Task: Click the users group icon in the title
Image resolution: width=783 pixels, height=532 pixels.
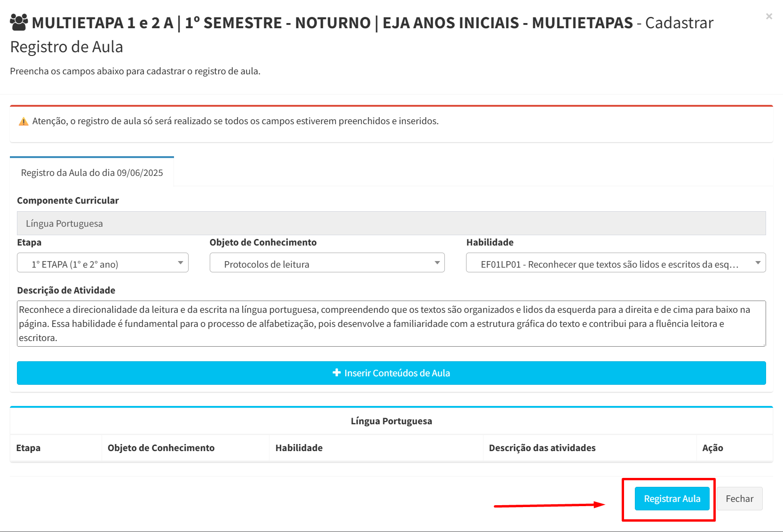Action: [x=19, y=22]
